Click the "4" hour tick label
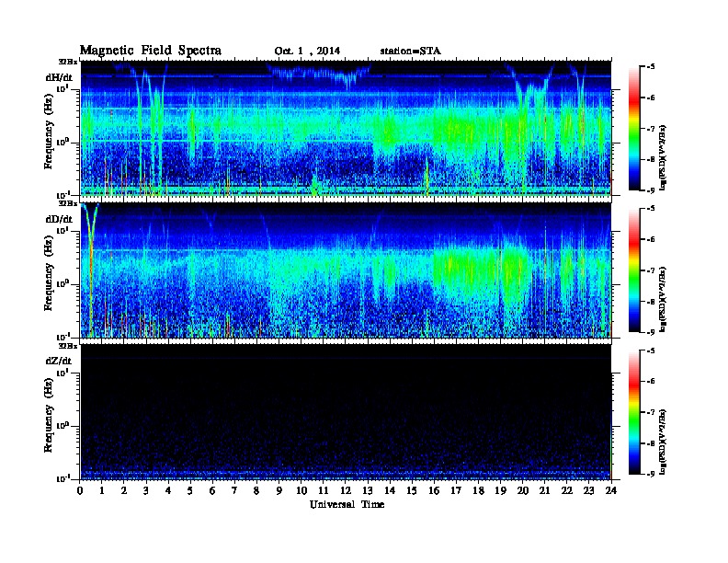Viewport: 728px width, 563px height. (168, 491)
